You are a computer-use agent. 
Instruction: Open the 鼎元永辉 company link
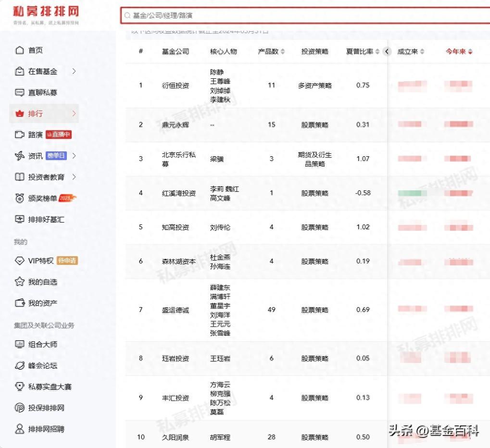point(176,125)
